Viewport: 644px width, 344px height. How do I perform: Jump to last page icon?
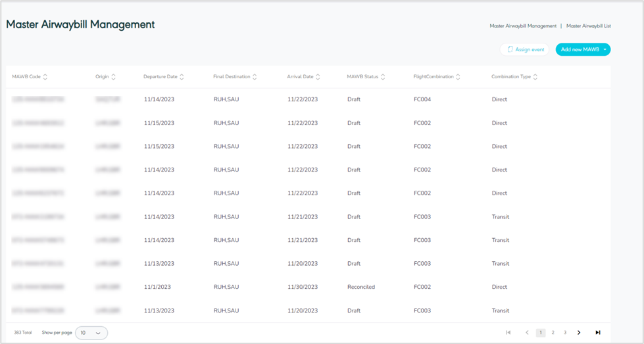coord(597,333)
